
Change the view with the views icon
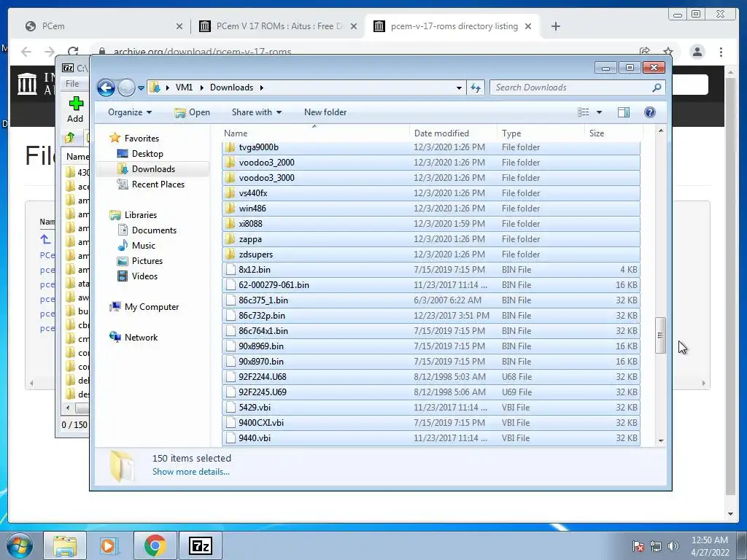point(583,112)
